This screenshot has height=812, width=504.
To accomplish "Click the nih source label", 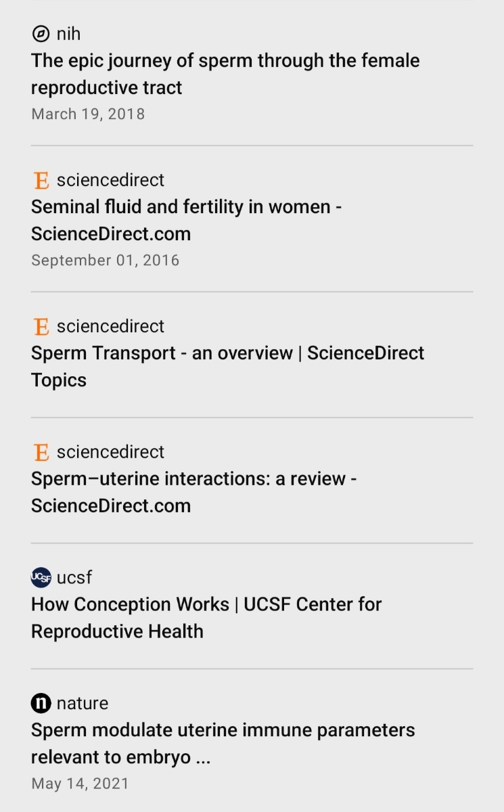I will (x=68, y=33).
